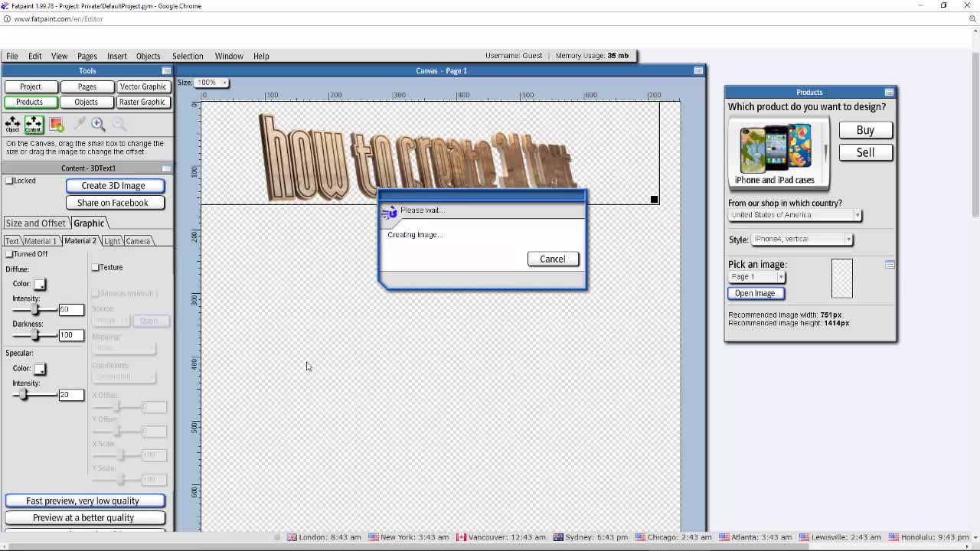Click the Create 3D Image button

point(113,185)
